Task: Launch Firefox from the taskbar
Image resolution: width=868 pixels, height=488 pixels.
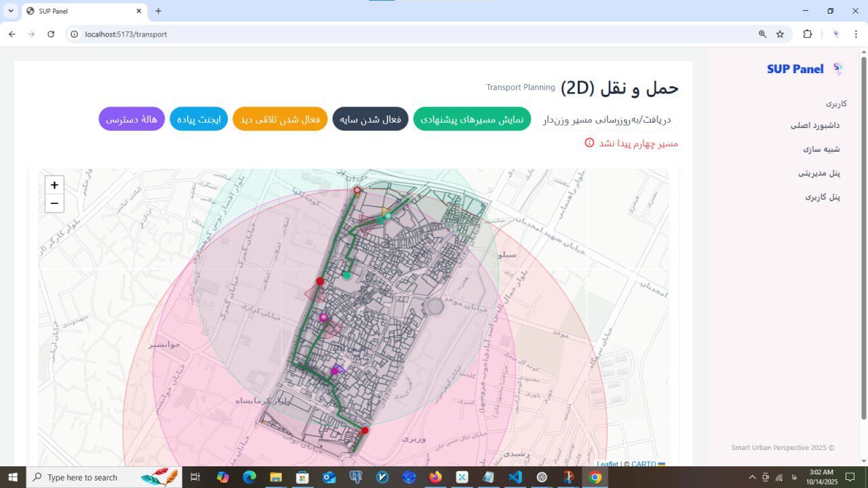Action: [435, 477]
